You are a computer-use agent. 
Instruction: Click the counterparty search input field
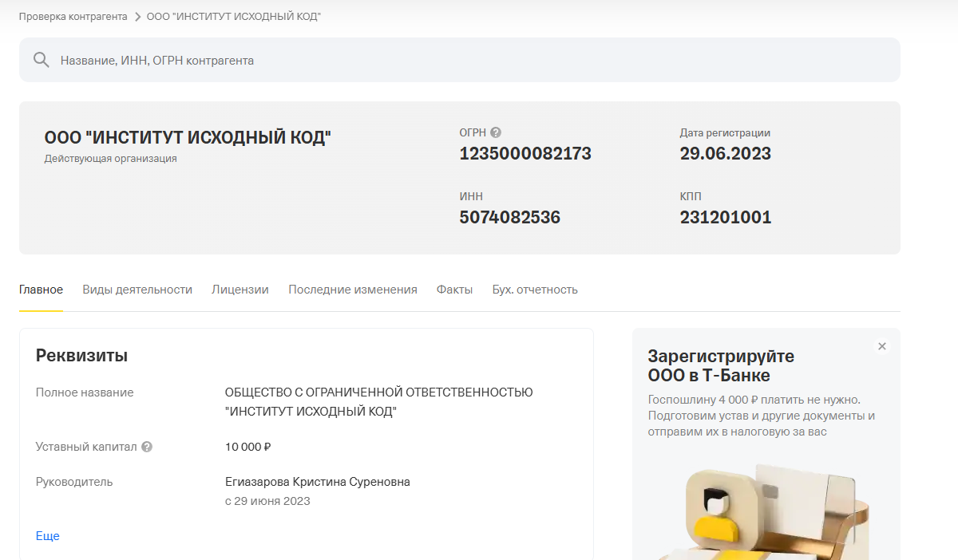[x=319, y=59]
